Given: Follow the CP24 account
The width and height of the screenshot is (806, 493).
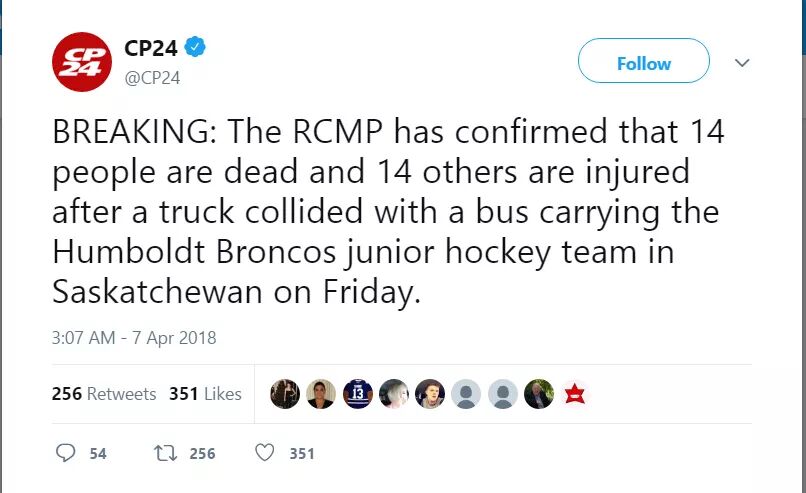Looking at the screenshot, I should 643,63.
